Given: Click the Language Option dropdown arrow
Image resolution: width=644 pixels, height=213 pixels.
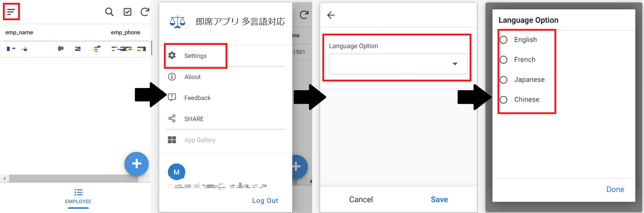Looking at the screenshot, I should coord(455,64).
